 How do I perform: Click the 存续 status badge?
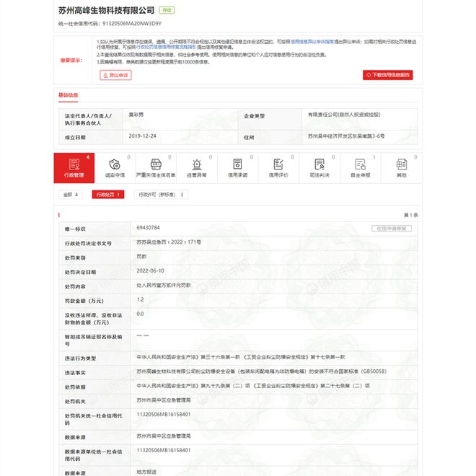coord(167,10)
